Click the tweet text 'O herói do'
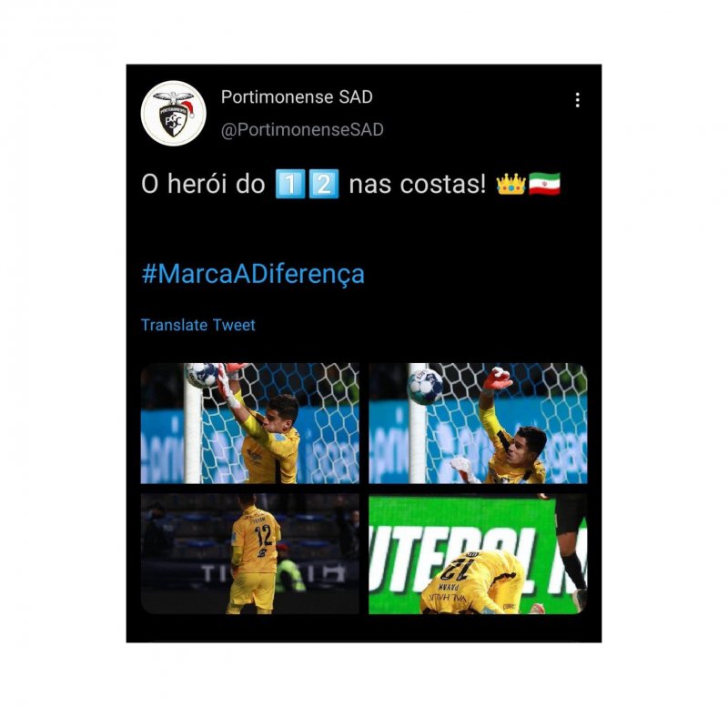 [203, 184]
